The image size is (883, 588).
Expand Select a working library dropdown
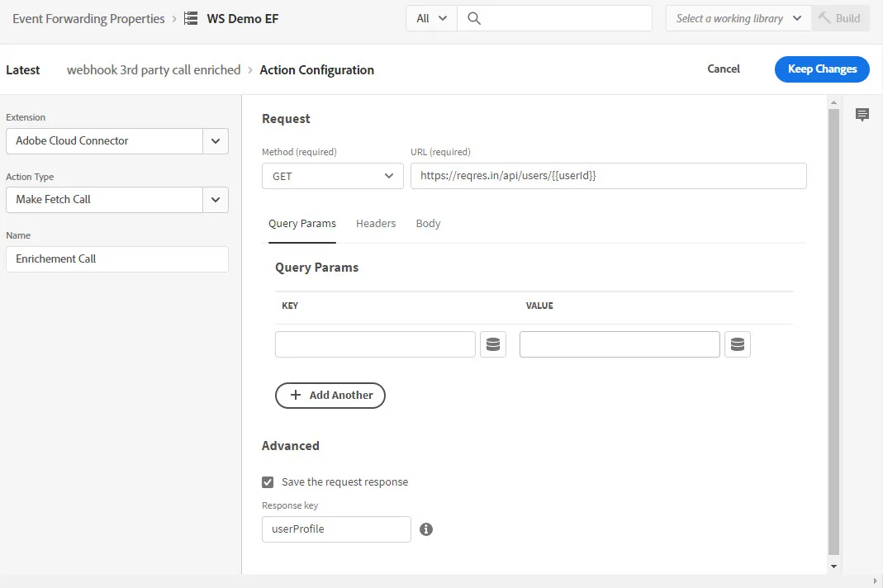[x=738, y=19]
